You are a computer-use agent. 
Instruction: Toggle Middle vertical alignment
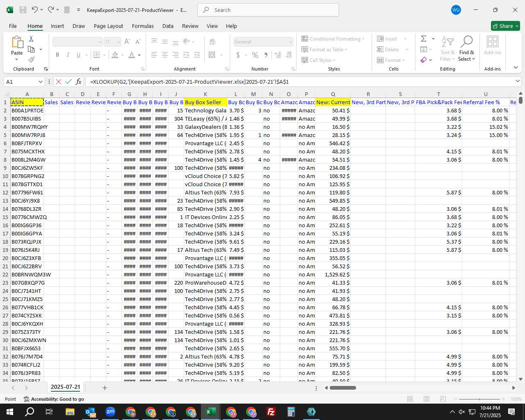(164, 42)
